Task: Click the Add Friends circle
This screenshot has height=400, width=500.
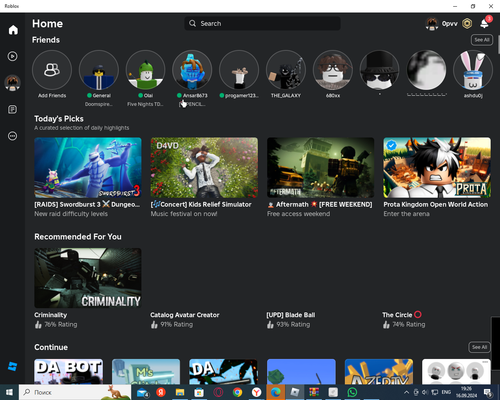Action: click(x=52, y=70)
